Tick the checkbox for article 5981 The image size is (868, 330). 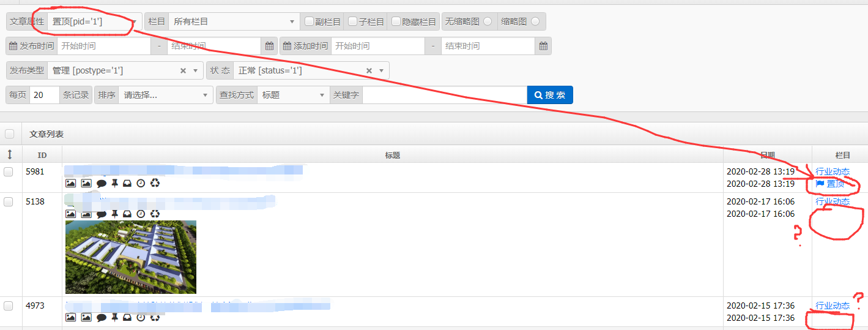[9, 172]
